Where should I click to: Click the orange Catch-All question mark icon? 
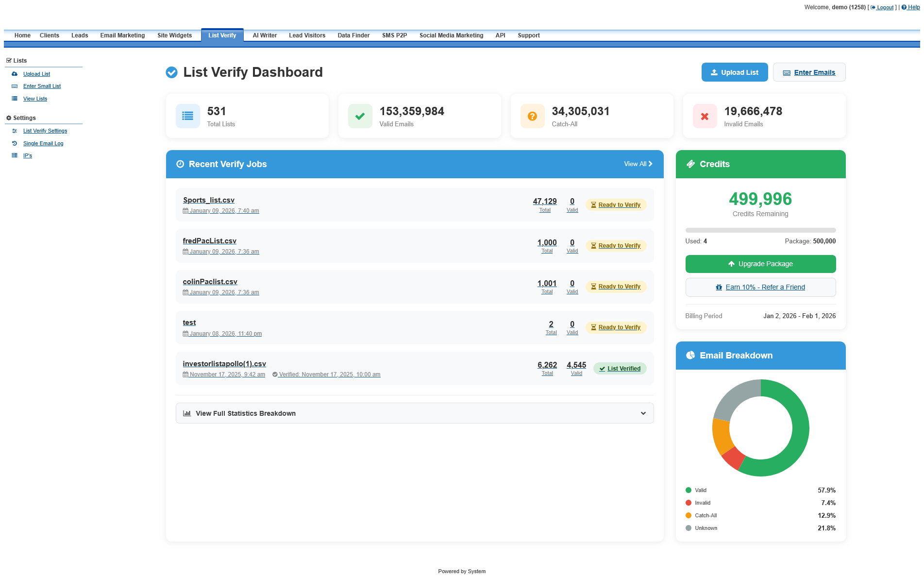(533, 116)
